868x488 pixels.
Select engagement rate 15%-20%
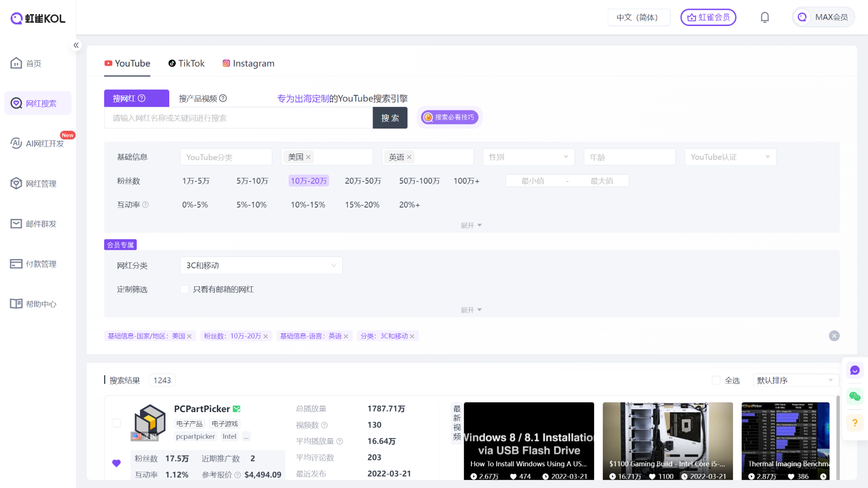coord(362,204)
